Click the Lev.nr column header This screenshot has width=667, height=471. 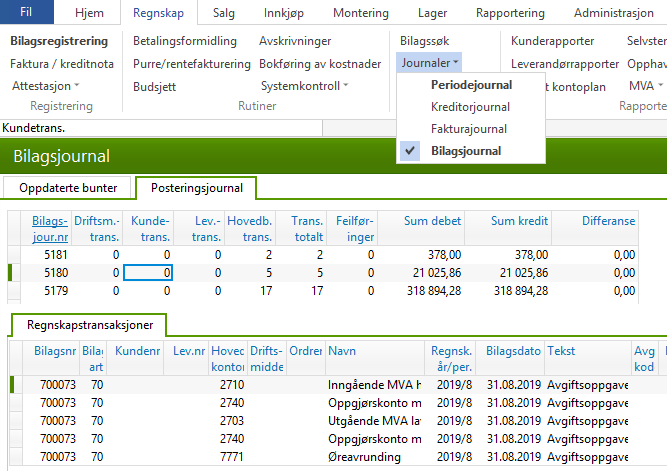click(186, 358)
